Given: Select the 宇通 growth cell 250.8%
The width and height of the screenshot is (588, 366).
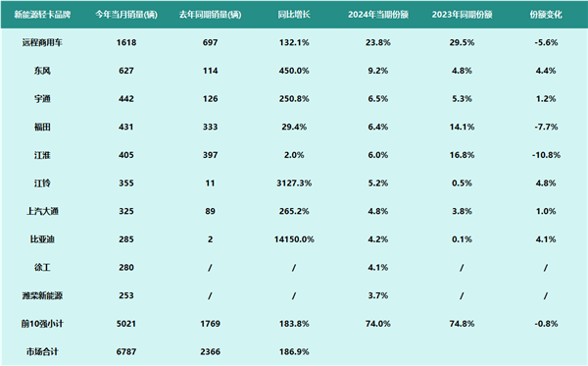Looking at the screenshot, I should coord(294,99).
